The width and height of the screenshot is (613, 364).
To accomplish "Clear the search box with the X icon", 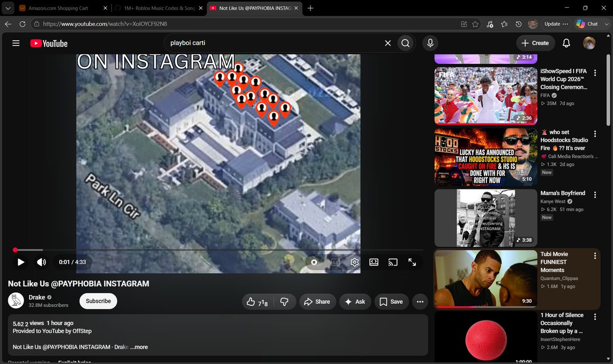I will click(388, 43).
